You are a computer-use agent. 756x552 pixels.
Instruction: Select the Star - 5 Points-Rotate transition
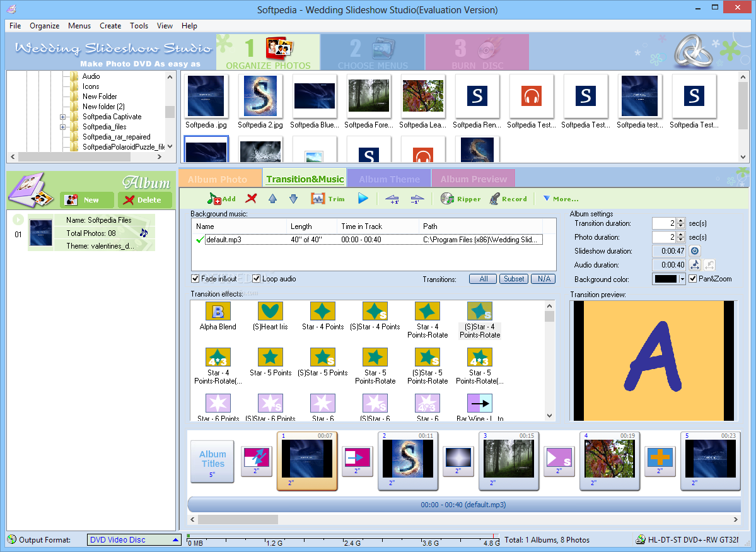coord(375,367)
